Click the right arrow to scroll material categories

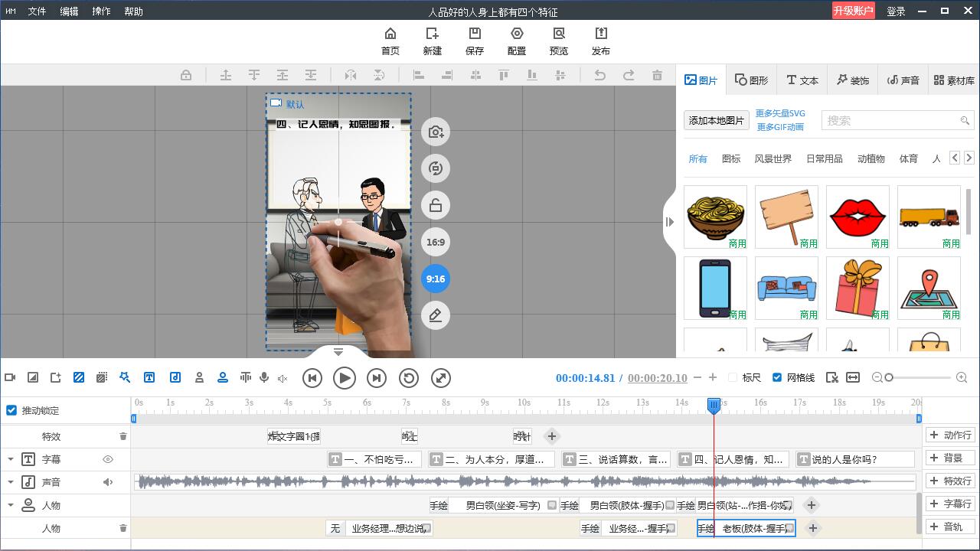969,157
